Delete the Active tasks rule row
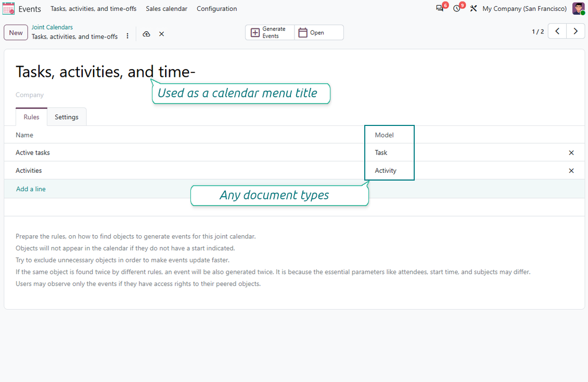Image resolution: width=588 pixels, height=382 pixels. point(571,152)
